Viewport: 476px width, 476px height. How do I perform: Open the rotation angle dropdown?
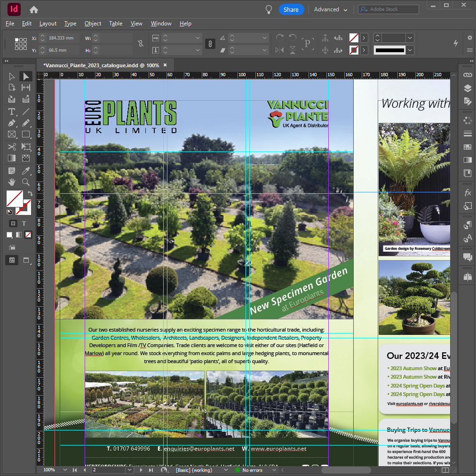[x=264, y=38]
